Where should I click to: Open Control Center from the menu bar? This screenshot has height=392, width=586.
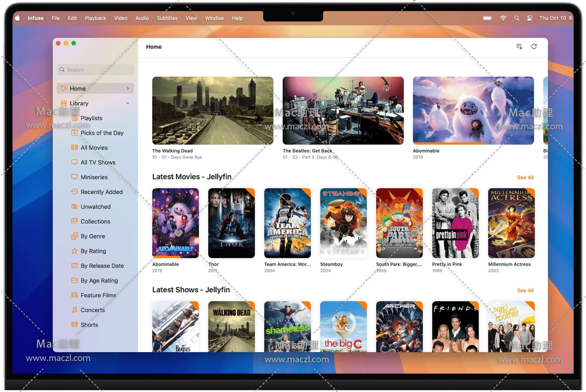[x=530, y=18]
